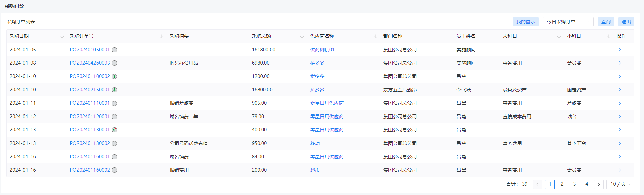Go to next page arrow
The width and height of the screenshot is (644, 195).
(x=599, y=184)
